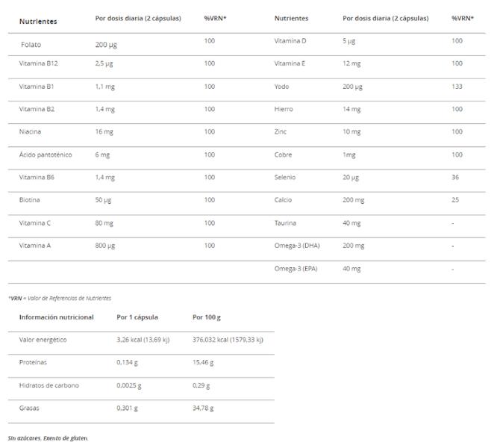Select the Vitamina B12 row label

tap(38, 63)
